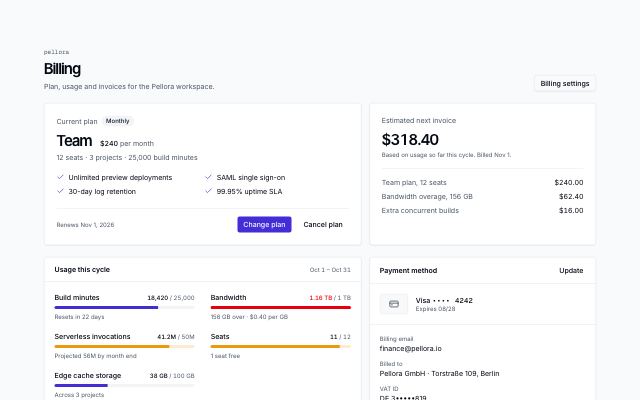Viewport: 640px width, 400px height.
Task: Click the Across 3 projects note
Action: tap(79, 395)
